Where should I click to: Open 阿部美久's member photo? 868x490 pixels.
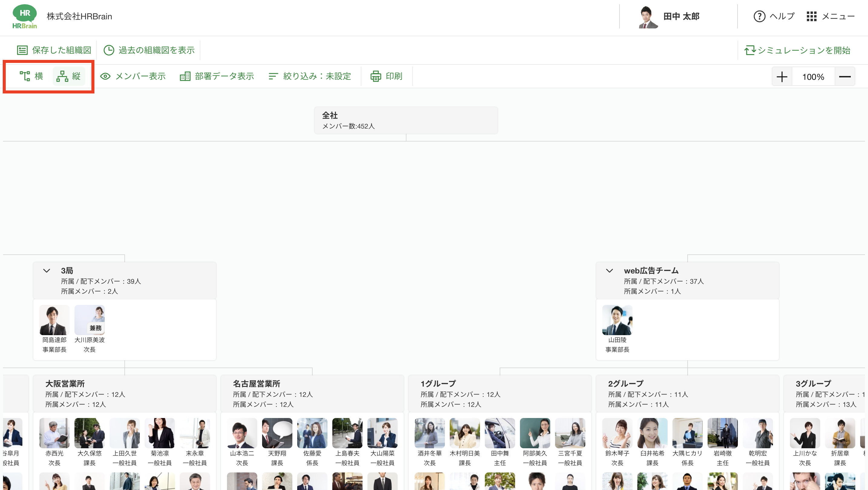click(x=535, y=433)
